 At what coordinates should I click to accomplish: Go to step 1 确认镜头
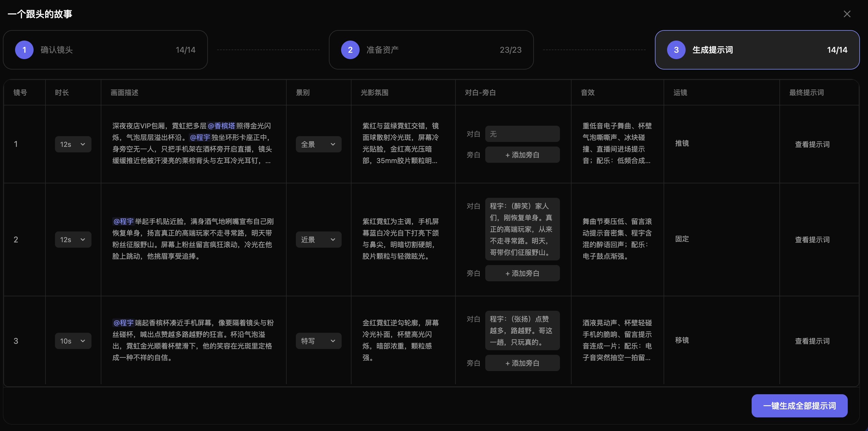tap(105, 50)
